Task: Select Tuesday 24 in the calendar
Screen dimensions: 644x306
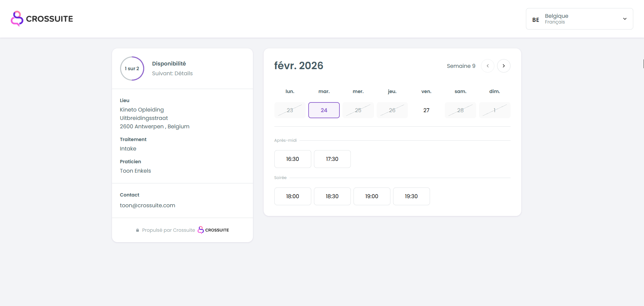Action: [x=324, y=110]
